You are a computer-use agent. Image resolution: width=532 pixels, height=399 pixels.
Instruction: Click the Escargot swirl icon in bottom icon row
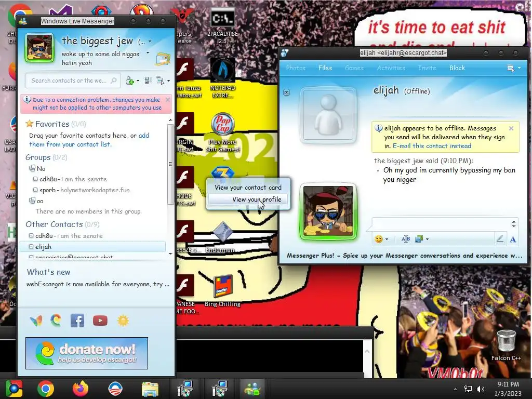click(56, 320)
